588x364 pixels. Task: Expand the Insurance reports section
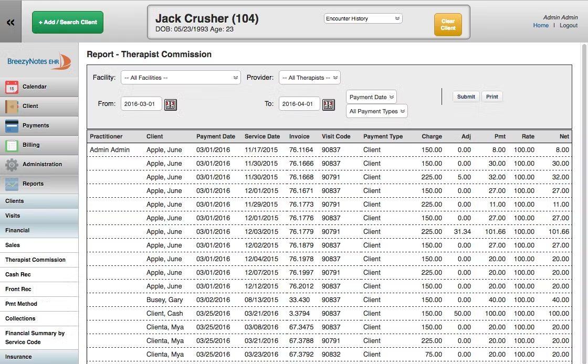(18, 357)
